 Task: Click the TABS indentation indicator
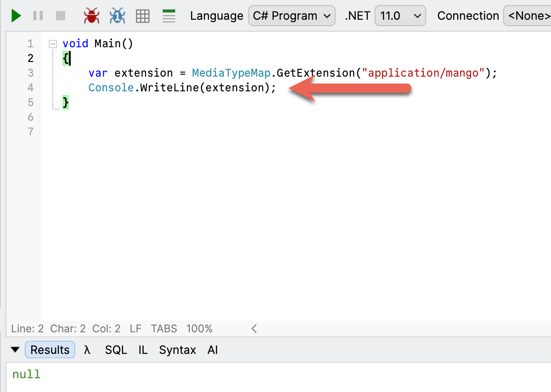pyautogui.click(x=164, y=329)
